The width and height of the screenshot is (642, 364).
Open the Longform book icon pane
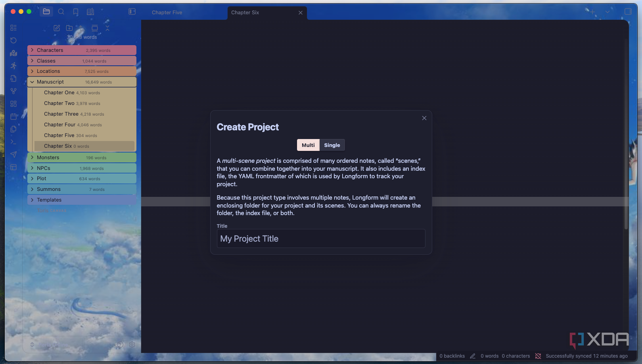click(90, 11)
